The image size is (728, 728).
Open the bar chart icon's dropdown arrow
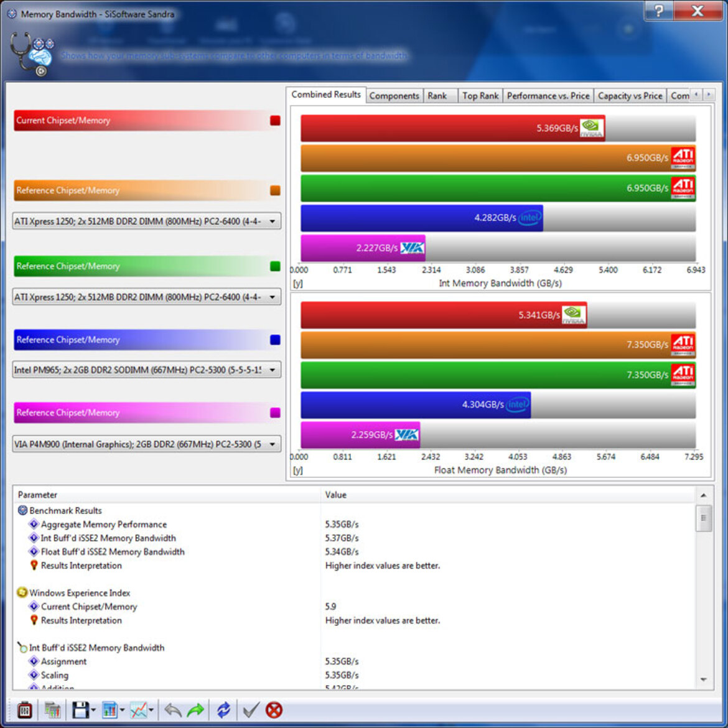point(122,710)
